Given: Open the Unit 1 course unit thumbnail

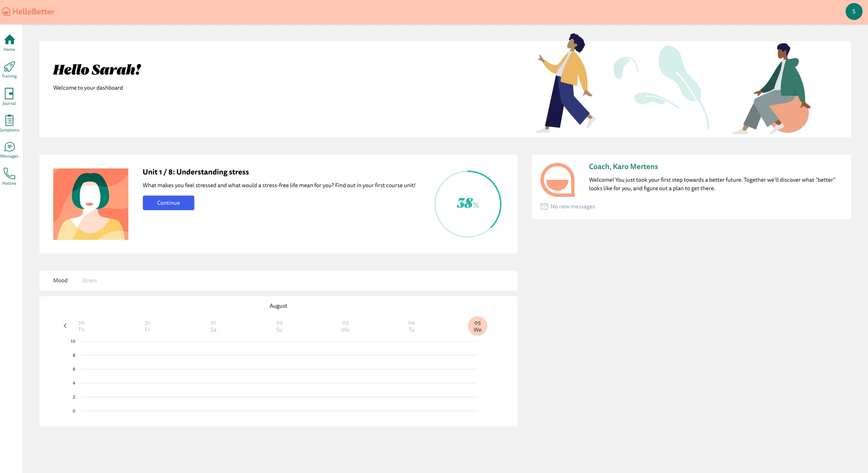Looking at the screenshot, I should coord(90,204).
